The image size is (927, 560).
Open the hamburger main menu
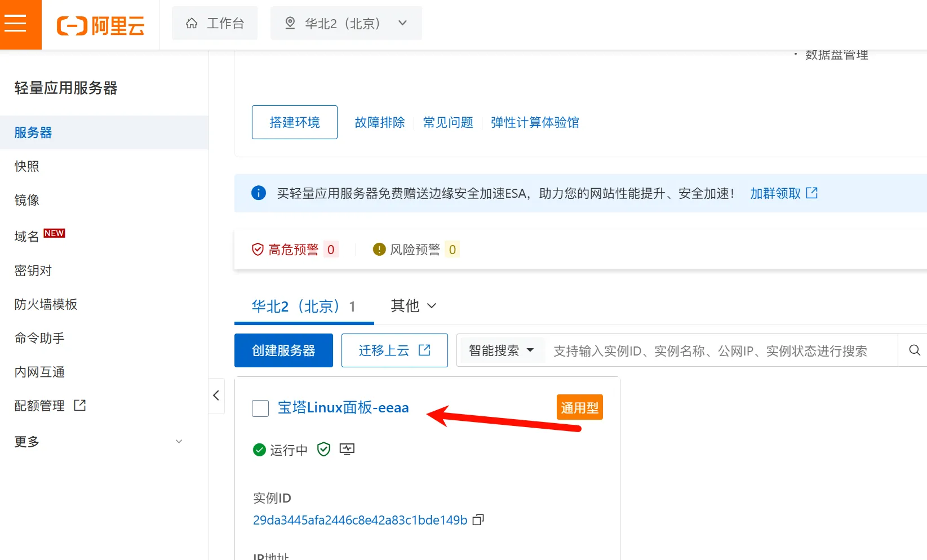coord(16,24)
